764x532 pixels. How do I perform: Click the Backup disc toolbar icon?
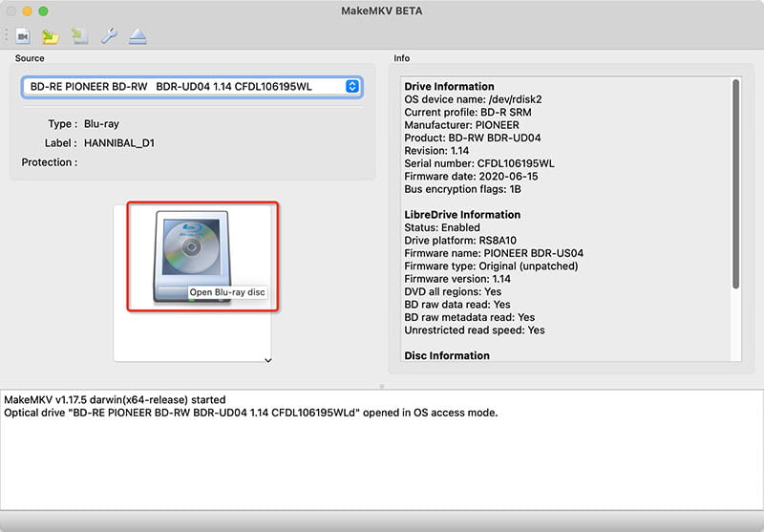[x=80, y=36]
